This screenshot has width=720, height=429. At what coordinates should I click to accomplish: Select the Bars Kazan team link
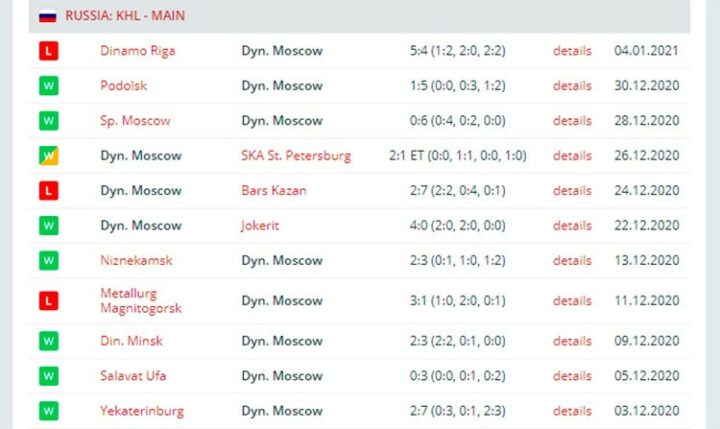[x=274, y=191]
